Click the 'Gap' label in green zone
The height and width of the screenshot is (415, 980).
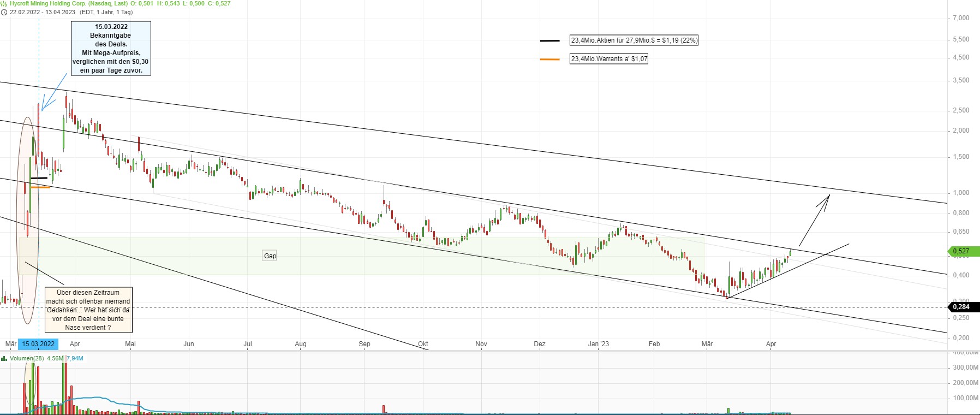pyautogui.click(x=270, y=256)
